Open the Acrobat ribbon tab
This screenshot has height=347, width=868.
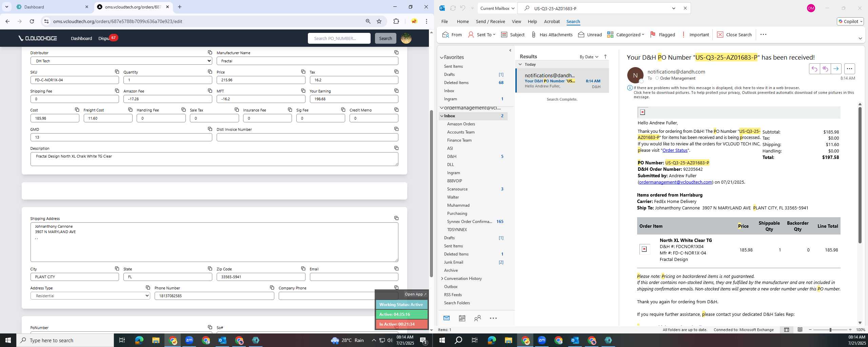tap(552, 21)
